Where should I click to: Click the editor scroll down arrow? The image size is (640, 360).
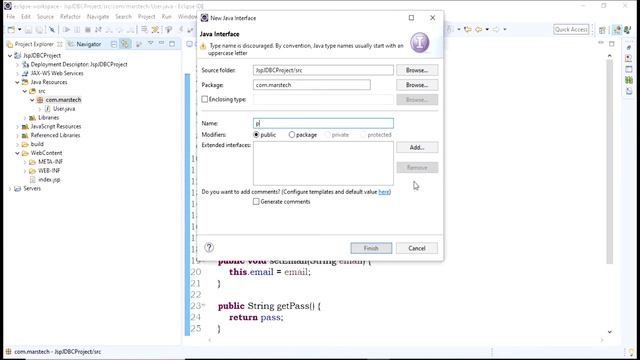609,332
